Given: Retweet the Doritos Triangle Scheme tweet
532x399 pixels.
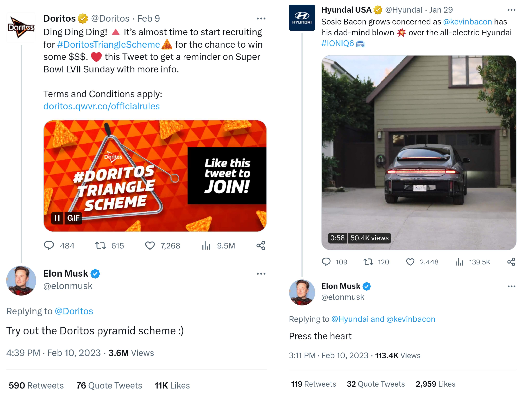Looking at the screenshot, I should 101,245.
